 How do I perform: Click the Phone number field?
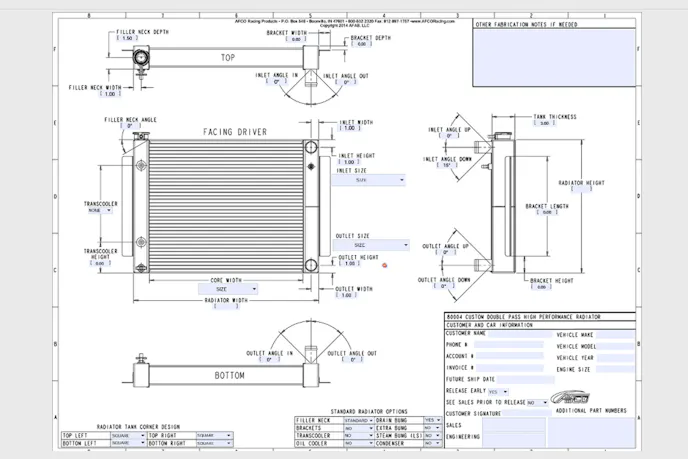pyautogui.click(x=510, y=345)
